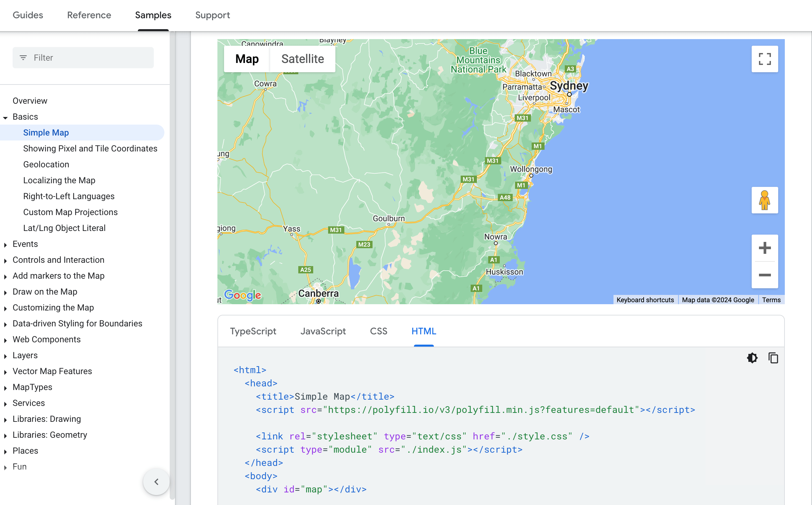Image resolution: width=812 pixels, height=505 pixels.
Task: Click the Filter input field
Action: coord(83,58)
